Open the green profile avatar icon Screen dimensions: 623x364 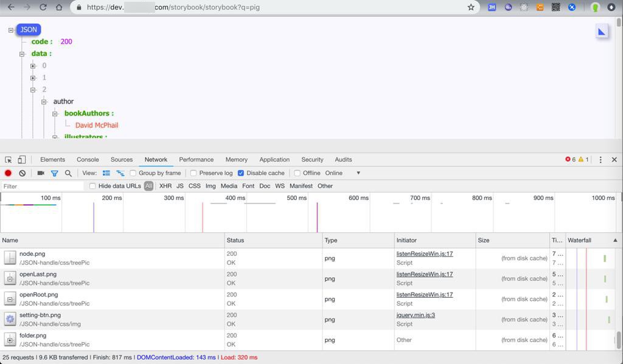pos(595,7)
